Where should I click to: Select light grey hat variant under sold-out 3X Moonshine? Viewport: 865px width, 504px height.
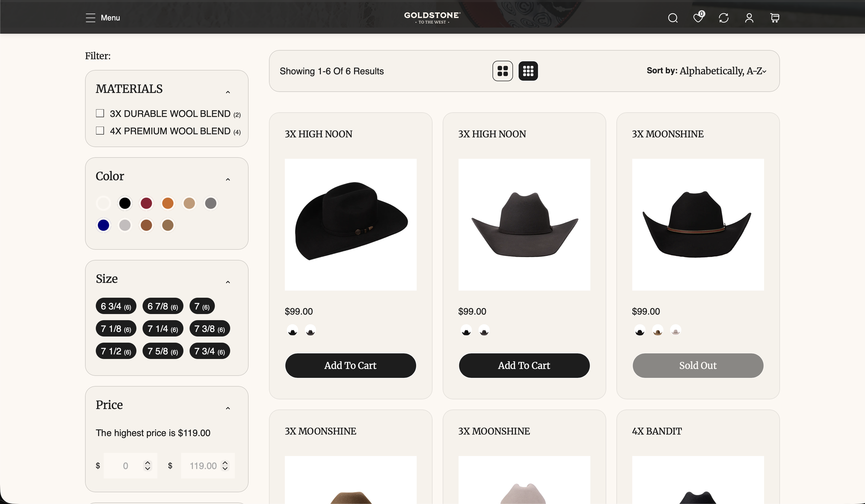[675, 330]
